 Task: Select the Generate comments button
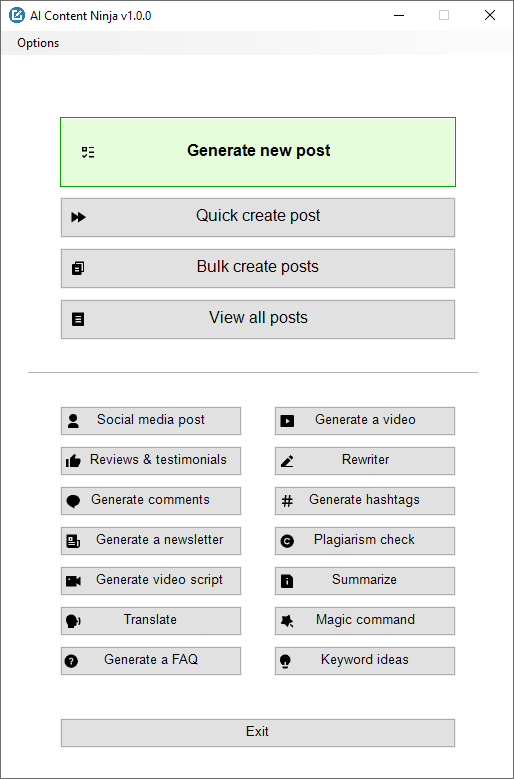tap(151, 501)
